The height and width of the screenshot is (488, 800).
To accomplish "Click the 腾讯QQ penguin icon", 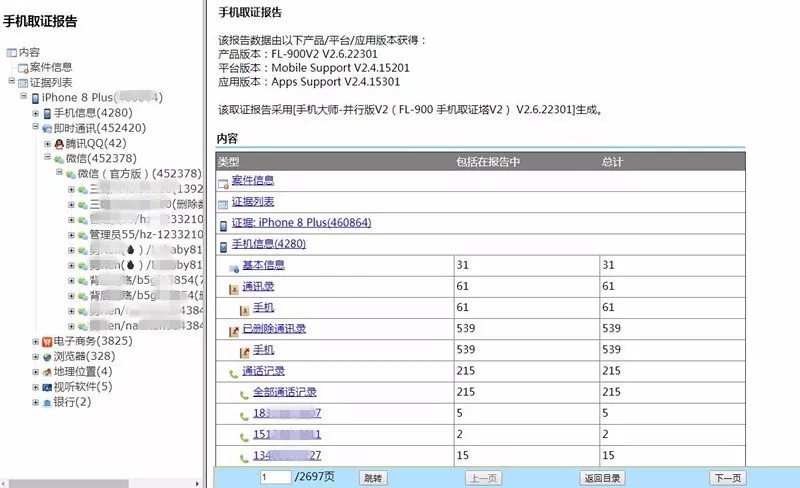I will pyautogui.click(x=59, y=144).
